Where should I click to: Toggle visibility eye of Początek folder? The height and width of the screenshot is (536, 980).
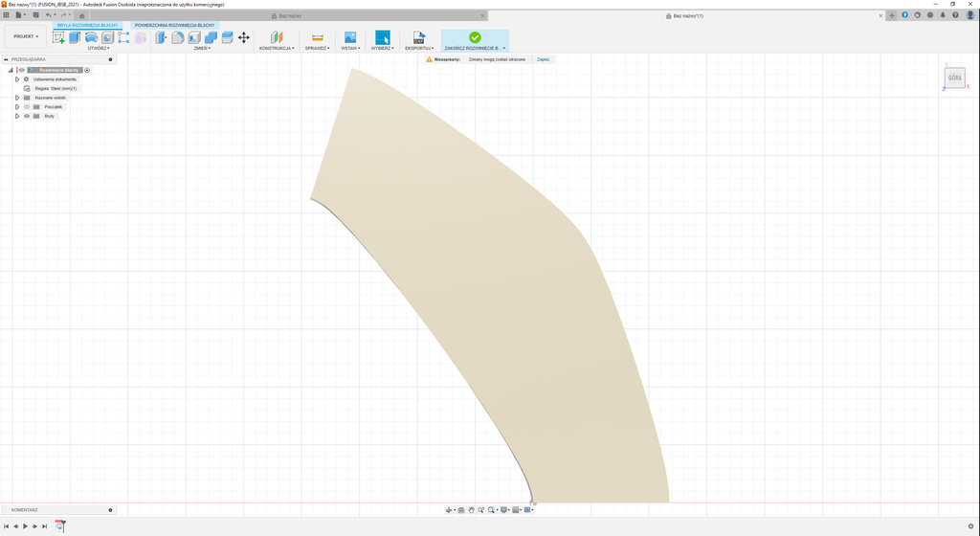click(27, 106)
